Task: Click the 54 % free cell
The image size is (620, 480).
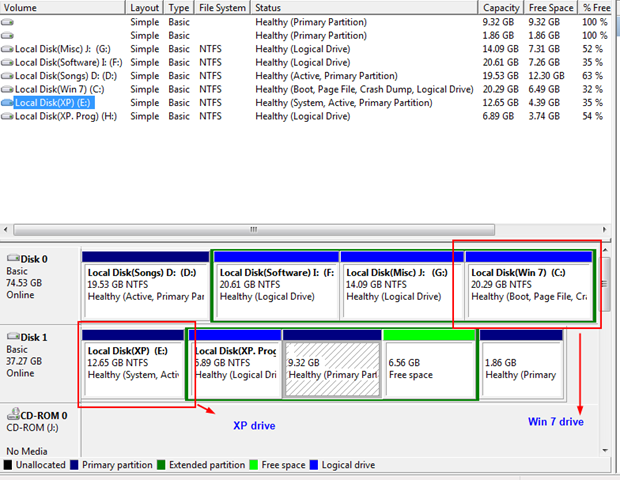Action: tap(592, 116)
